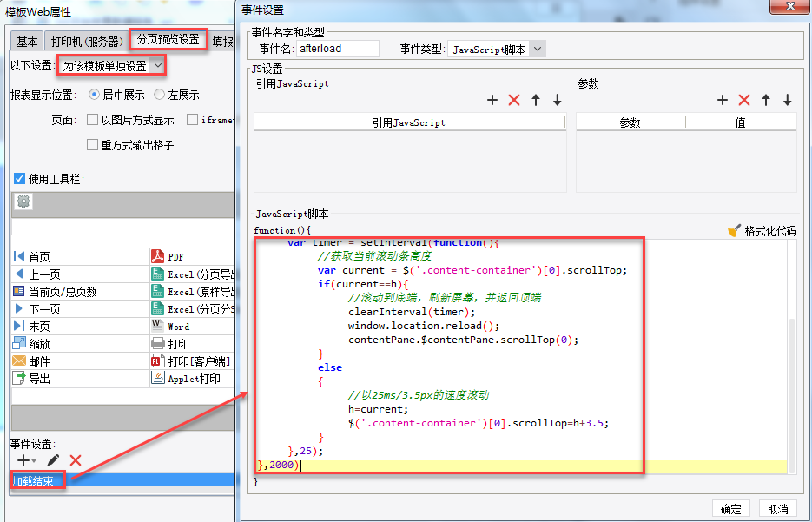Select the 打印 print tool

tap(192, 344)
